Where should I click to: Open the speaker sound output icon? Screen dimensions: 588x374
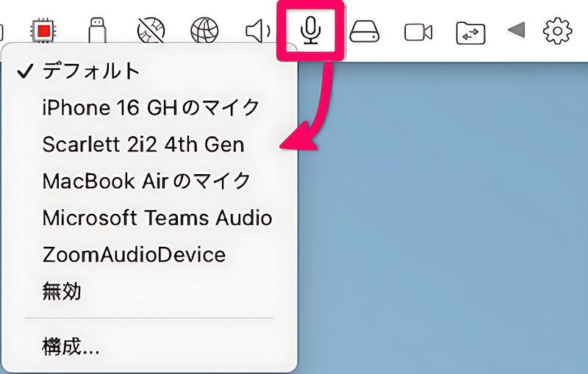click(x=258, y=31)
